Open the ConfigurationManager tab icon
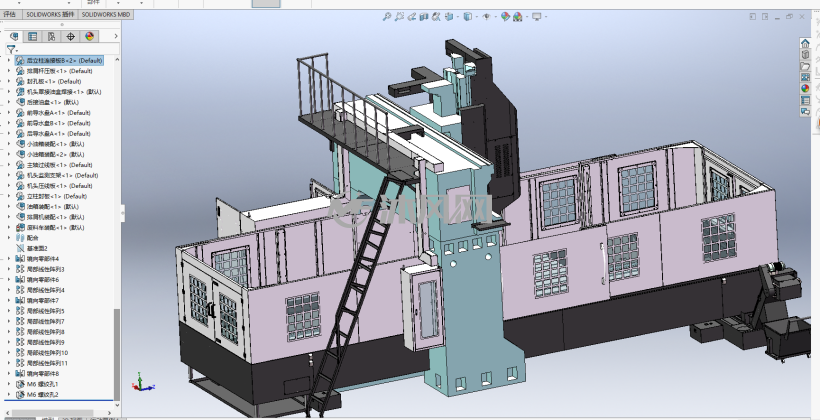The width and height of the screenshot is (820, 420). click(x=51, y=36)
